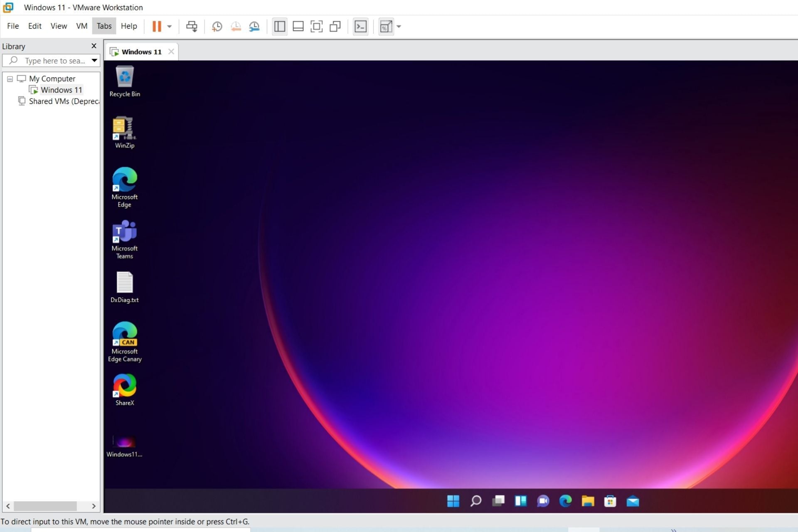Viewport: 798px width, 532px height.
Task: Revert VM to the previous snapshot
Action: click(236, 27)
